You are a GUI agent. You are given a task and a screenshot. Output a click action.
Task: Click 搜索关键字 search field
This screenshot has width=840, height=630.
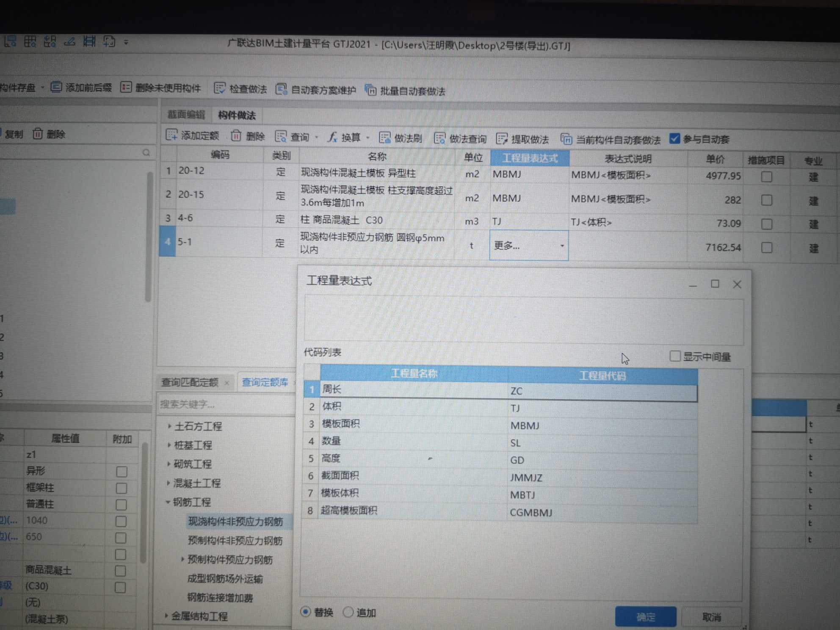click(226, 404)
